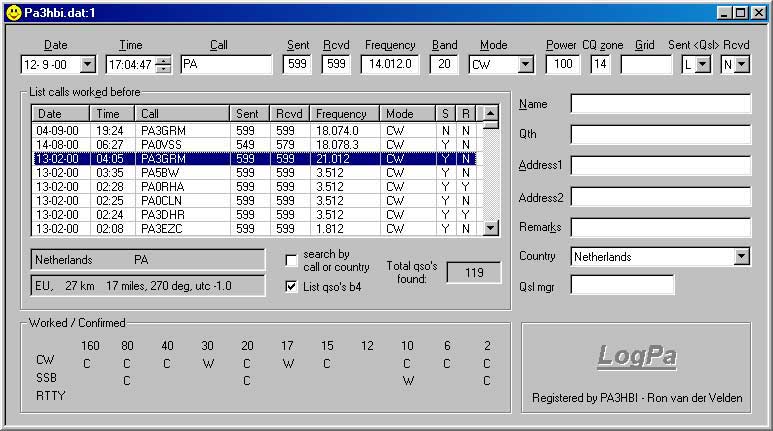The height and width of the screenshot is (431, 773).
Task: Close the Pa3hbi.dat window
Action: click(x=758, y=13)
